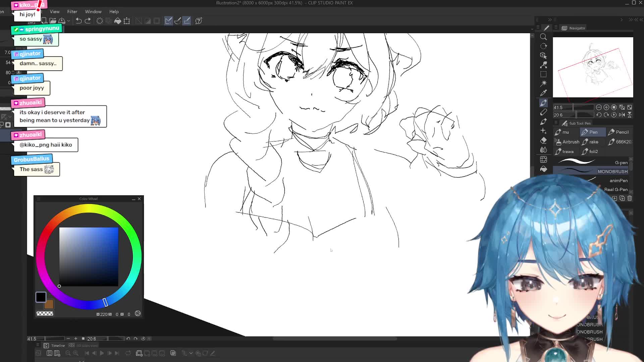This screenshot has width=644, height=362.
Task: Click the Fill bucket icon in command bar
Action: pos(118,21)
